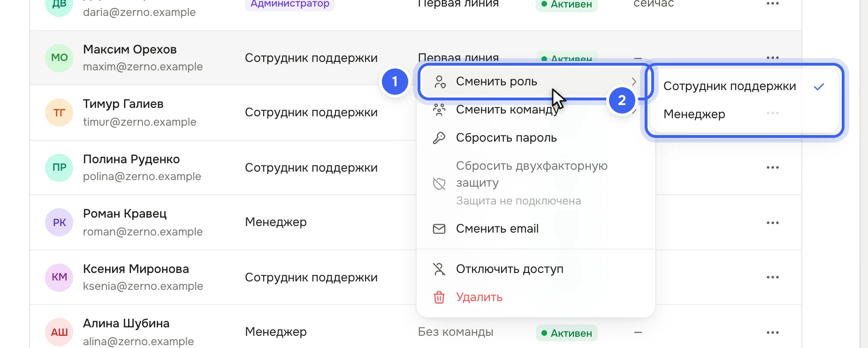Choose «Сбросить пароль» in the context menu
The width and height of the screenshot is (868, 348).
535,138
